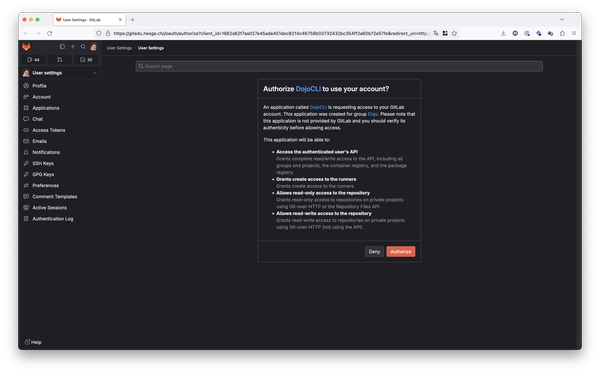Expand the User settings dropdown chevron
The width and height of the screenshot is (600, 374).
tap(95, 73)
